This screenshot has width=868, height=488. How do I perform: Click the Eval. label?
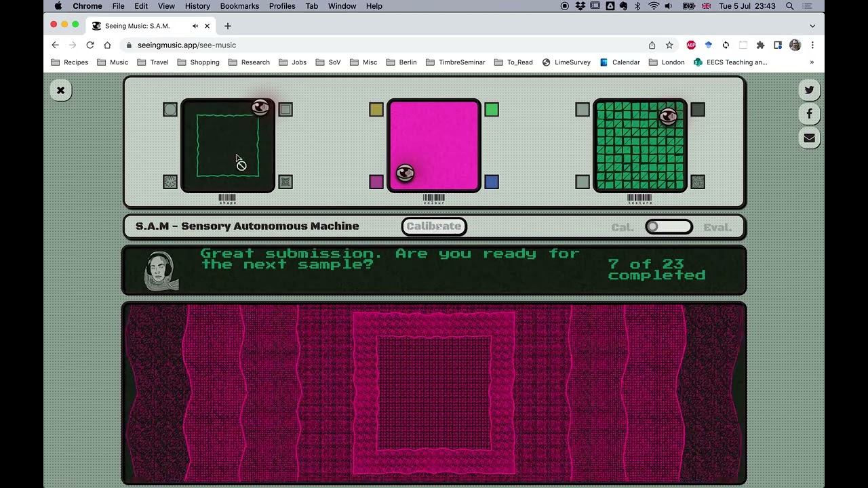tap(717, 228)
